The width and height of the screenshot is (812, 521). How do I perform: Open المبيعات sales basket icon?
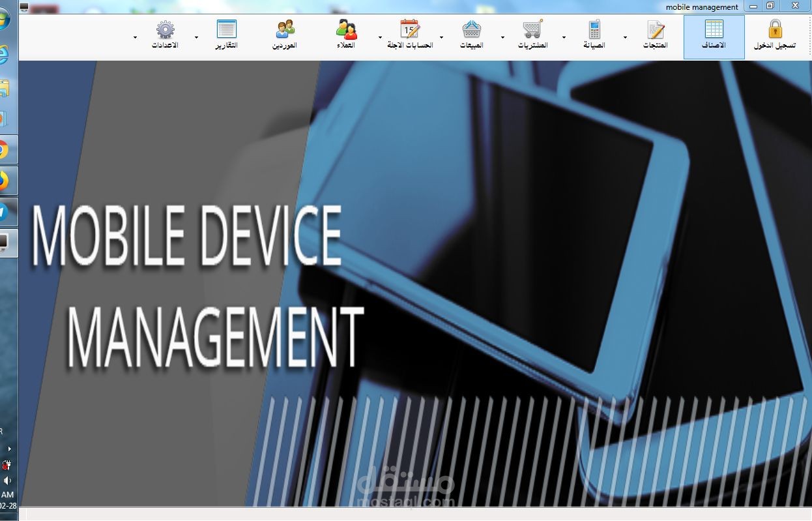coord(472,29)
